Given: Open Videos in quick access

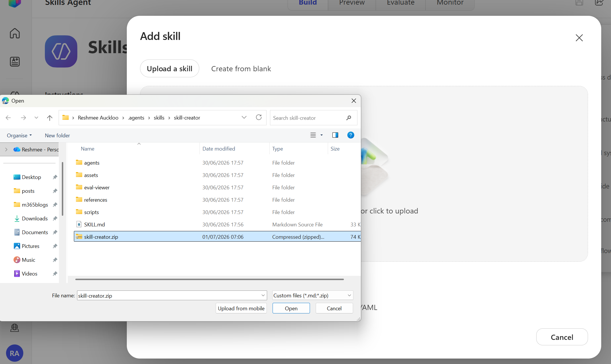Looking at the screenshot, I should 29,274.
